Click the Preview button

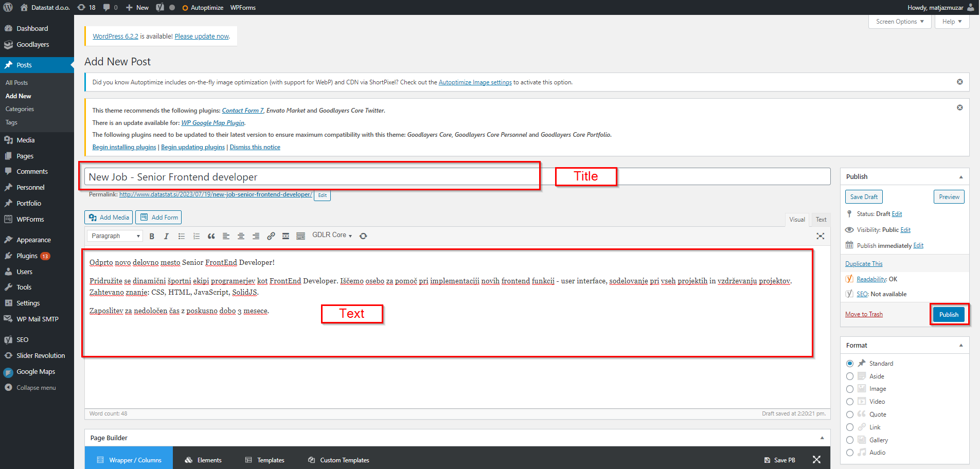pos(949,197)
